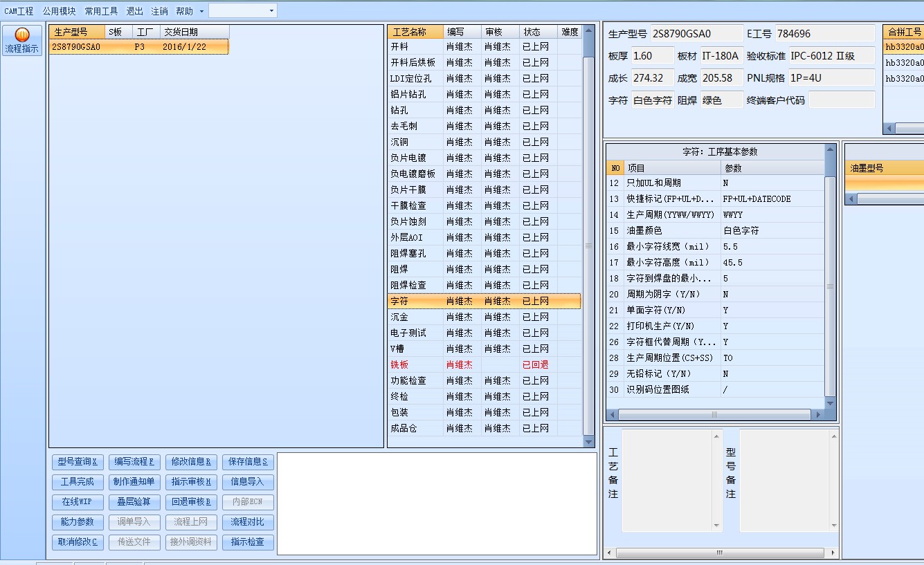Click the 流程指示 icon button
924x565 pixels.
22,40
